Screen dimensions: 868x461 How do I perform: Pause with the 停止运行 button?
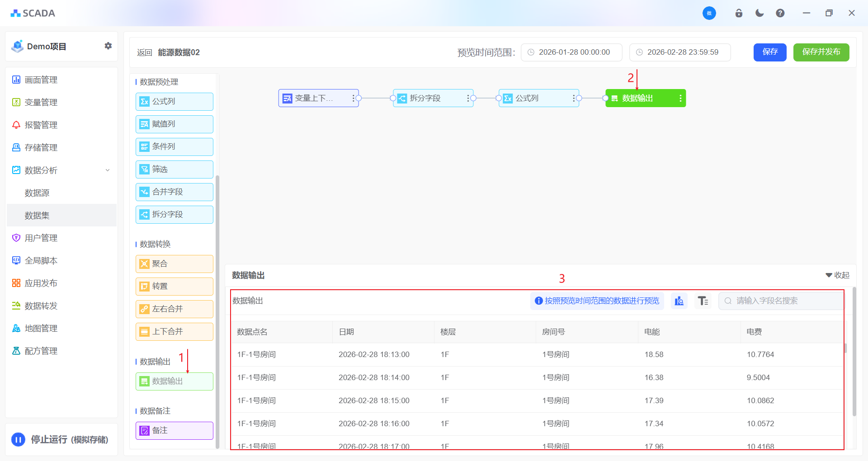pos(19,439)
